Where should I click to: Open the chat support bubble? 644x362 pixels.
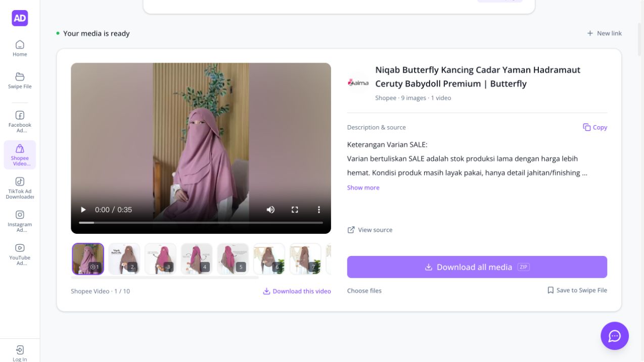(x=615, y=336)
